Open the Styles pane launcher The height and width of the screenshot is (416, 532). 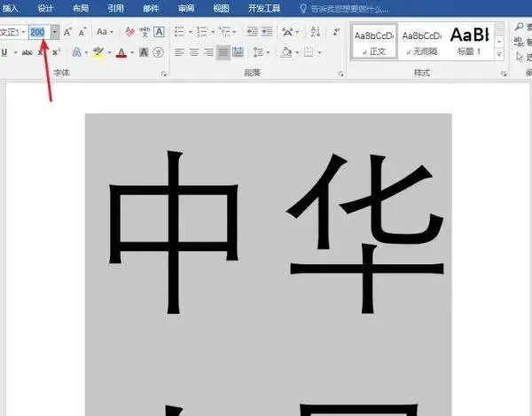click(505, 74)
